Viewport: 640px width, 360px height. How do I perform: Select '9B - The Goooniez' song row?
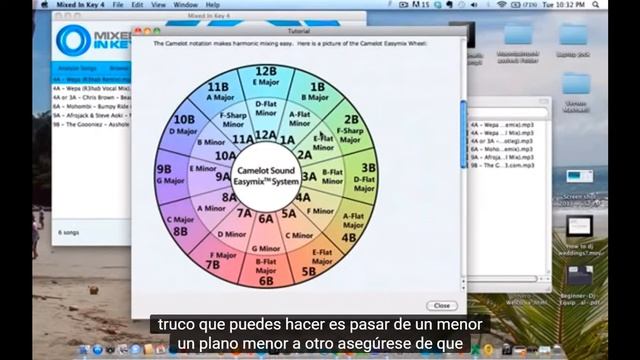point(91,124)
